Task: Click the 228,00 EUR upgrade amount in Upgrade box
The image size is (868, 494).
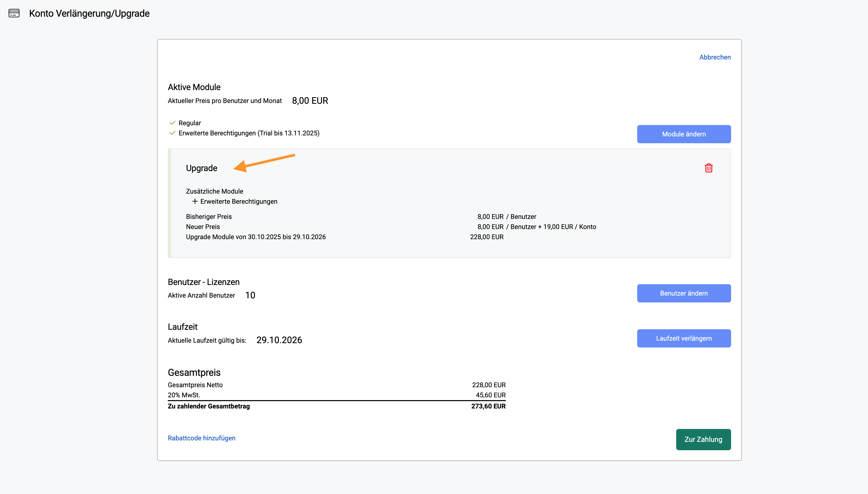Action: pos(487,237)
